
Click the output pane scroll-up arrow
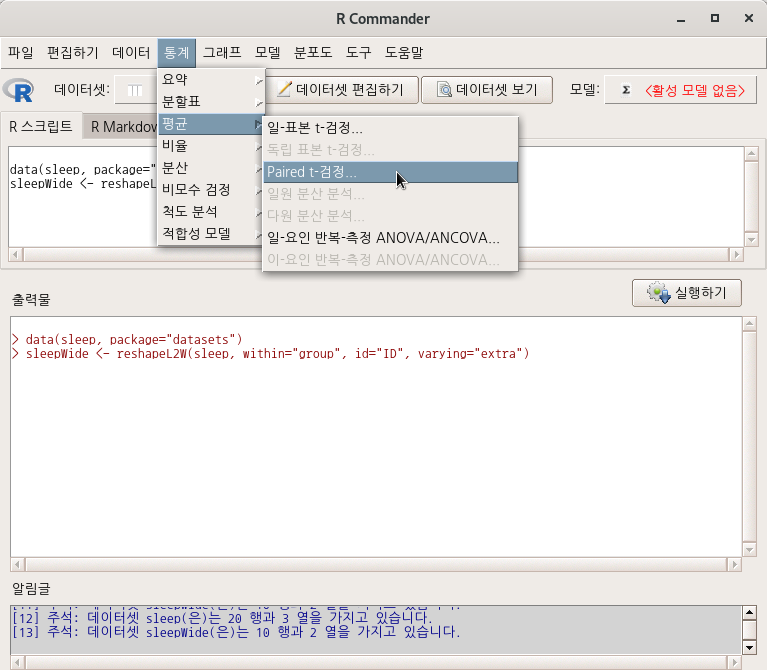[750, 324]
